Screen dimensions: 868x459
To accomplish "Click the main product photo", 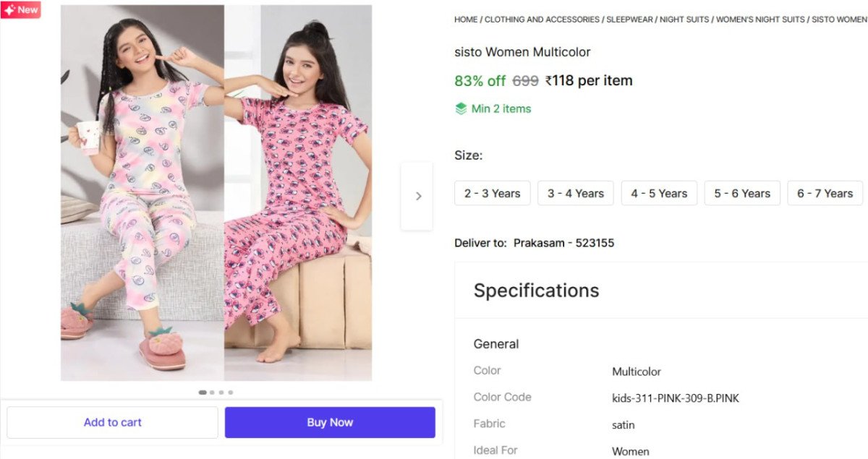I will pyautogui.click(x=216, y=193).
